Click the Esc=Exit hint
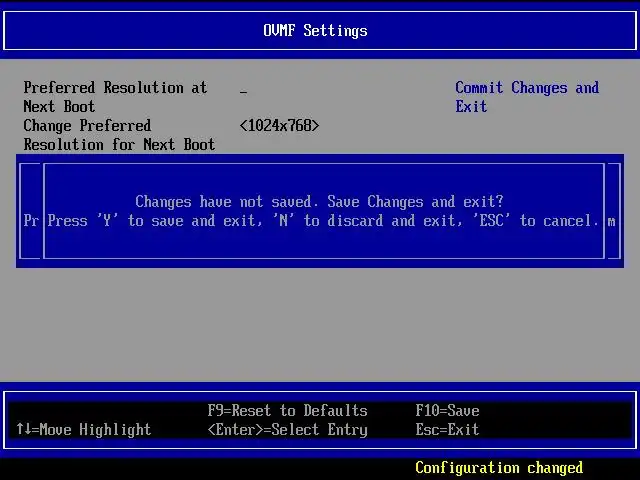The width and height of the screenshot is (640, 480). (447, 429)
